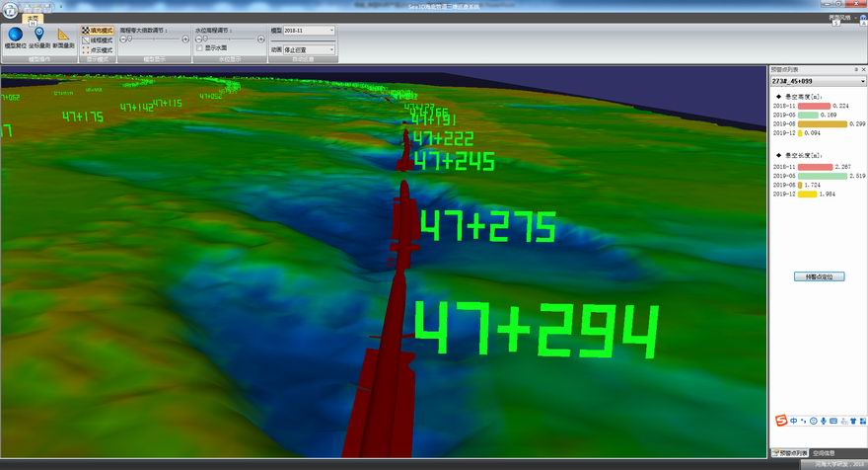Image resolution: width=868 pixels, height=470 pixels.
Task: Switch to 填充模式 display mode
Action: tap(97, 31)
